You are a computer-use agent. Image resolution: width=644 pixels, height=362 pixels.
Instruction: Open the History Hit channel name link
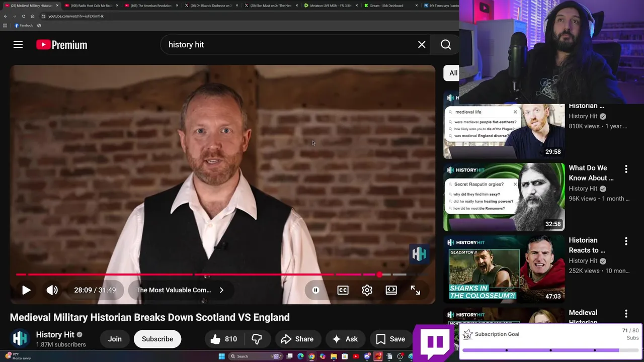(55, 334)
